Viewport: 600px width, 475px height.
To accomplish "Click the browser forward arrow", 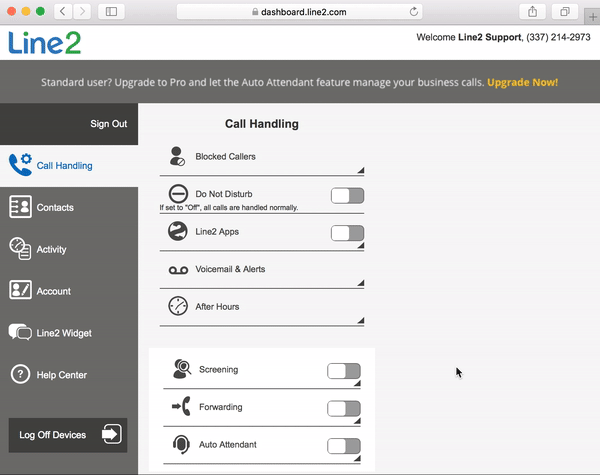I will (x=82, y=12).
